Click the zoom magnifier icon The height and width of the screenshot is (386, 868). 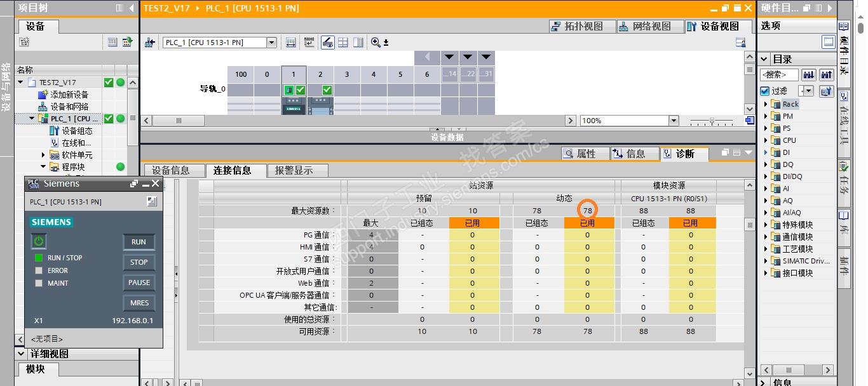tap(376, 43)
